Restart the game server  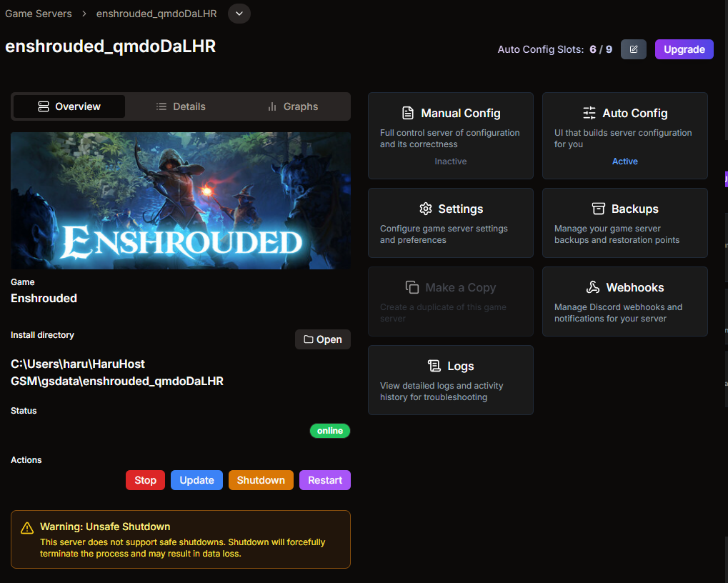tap(325, 480)
